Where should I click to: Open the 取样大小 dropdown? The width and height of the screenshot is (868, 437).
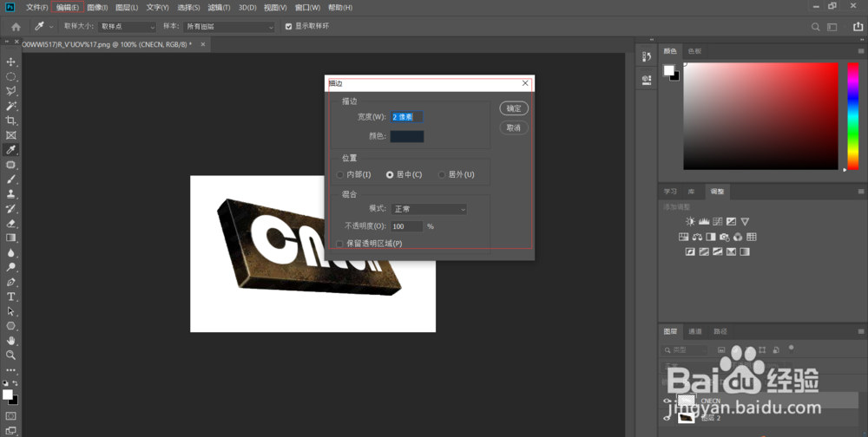(x=128, y=27)
